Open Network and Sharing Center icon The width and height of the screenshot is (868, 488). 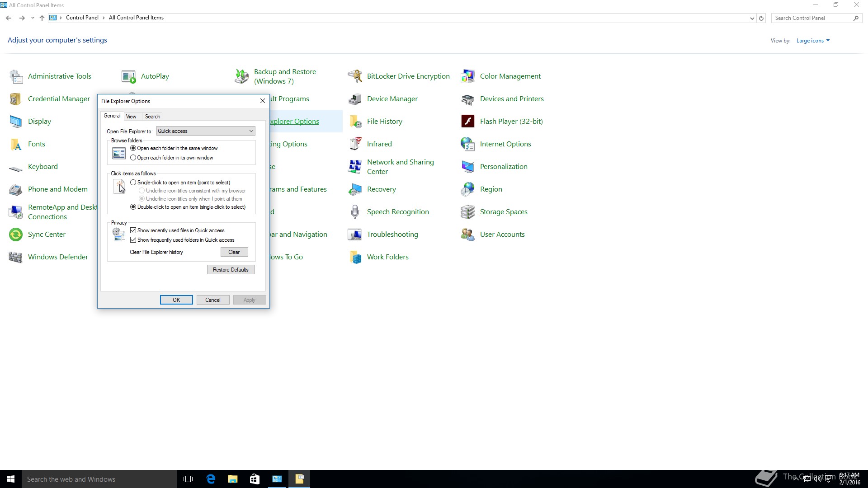pos(355,167)
